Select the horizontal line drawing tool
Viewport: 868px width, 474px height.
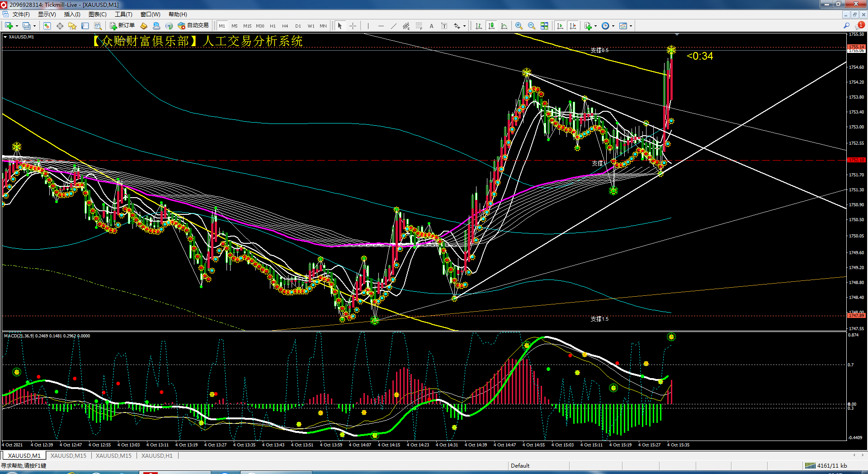click(x=381, y=26)
